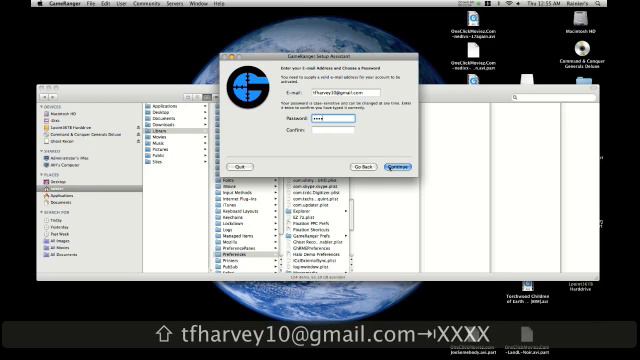
Task: Open the File menu
Action: point(91,3)
